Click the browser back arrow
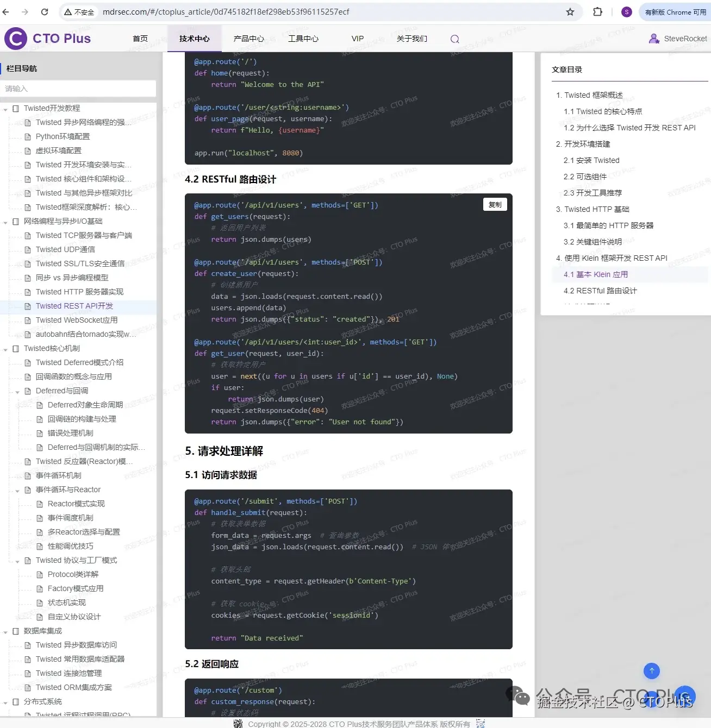711x728 pixels. tap(6, 11)
